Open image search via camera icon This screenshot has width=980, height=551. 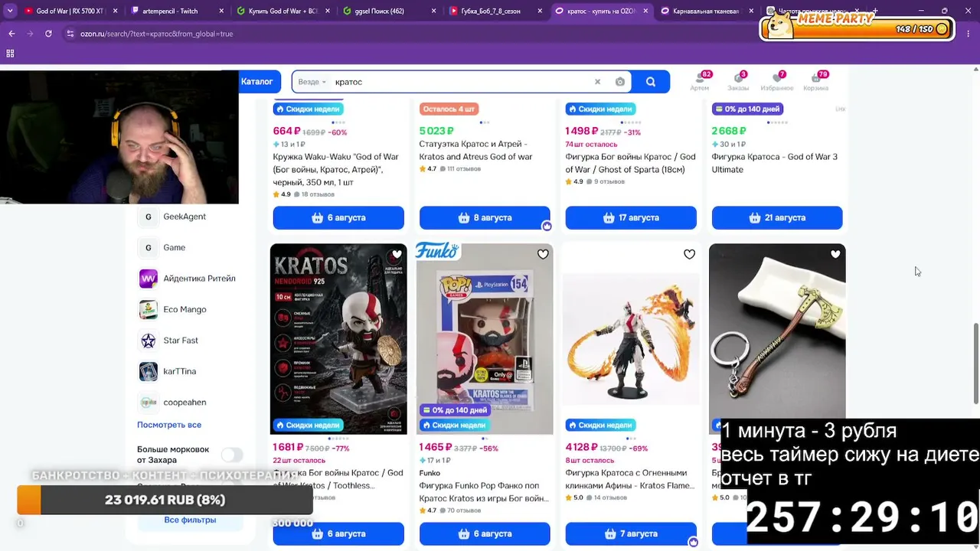(x=620, y=82)
